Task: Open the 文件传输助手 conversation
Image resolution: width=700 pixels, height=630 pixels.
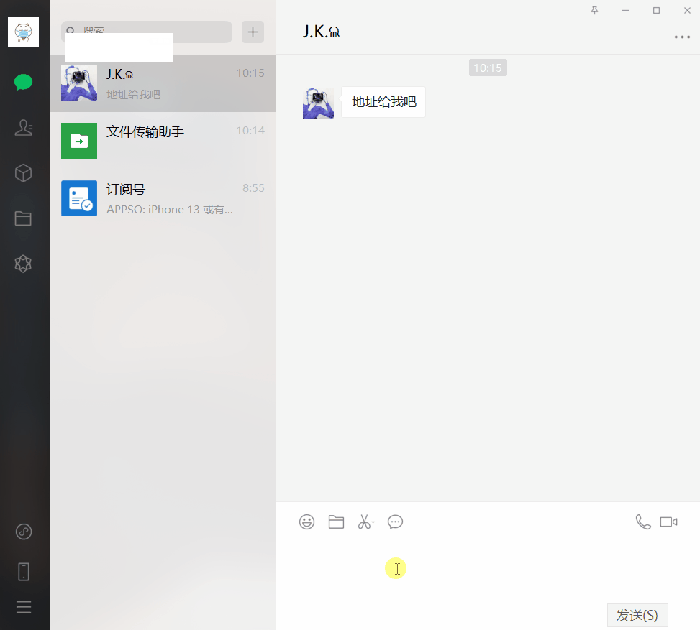Action: pos(163,141)
